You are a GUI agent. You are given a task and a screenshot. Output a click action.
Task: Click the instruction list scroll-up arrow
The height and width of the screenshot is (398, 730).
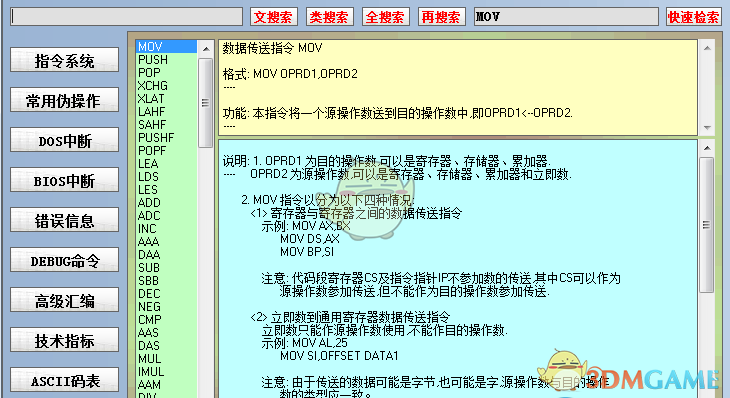point(206,48)
